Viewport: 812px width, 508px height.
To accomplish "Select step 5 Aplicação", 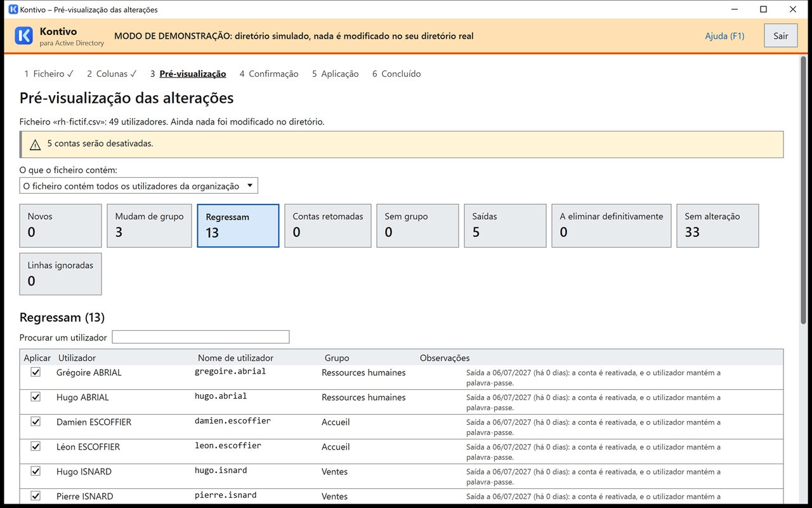I will coord(335,74).
